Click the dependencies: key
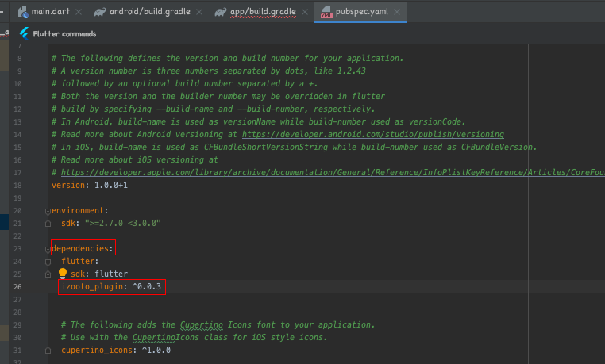The height and width of the screenshot is (364, 605). 83,248
